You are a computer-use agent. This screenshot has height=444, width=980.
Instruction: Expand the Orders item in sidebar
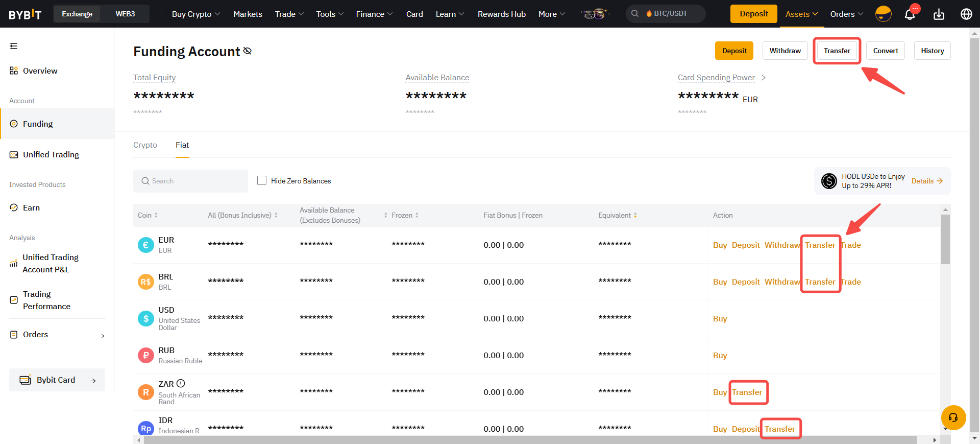point(57,335)
